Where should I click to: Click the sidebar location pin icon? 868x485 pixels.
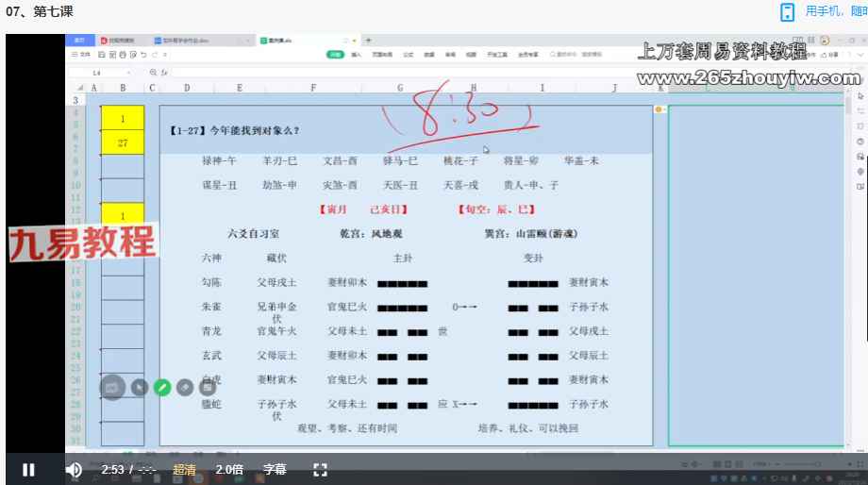(860, 172)
